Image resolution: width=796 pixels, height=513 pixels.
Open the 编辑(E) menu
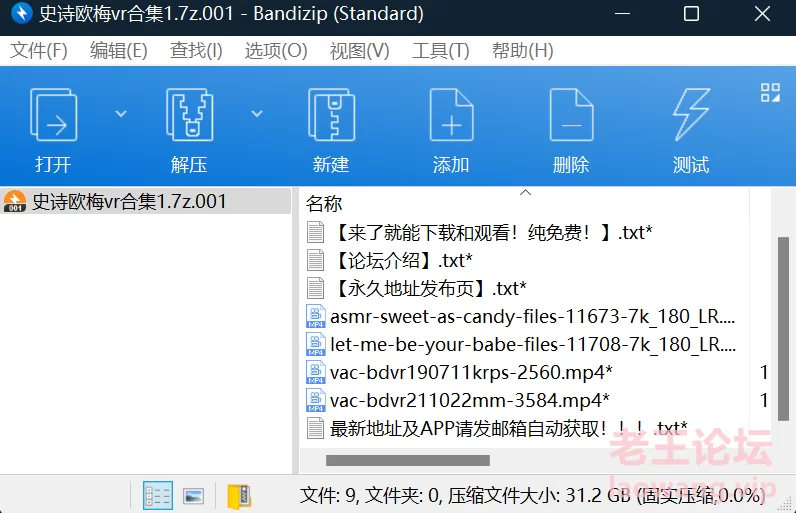coord(118,51)
